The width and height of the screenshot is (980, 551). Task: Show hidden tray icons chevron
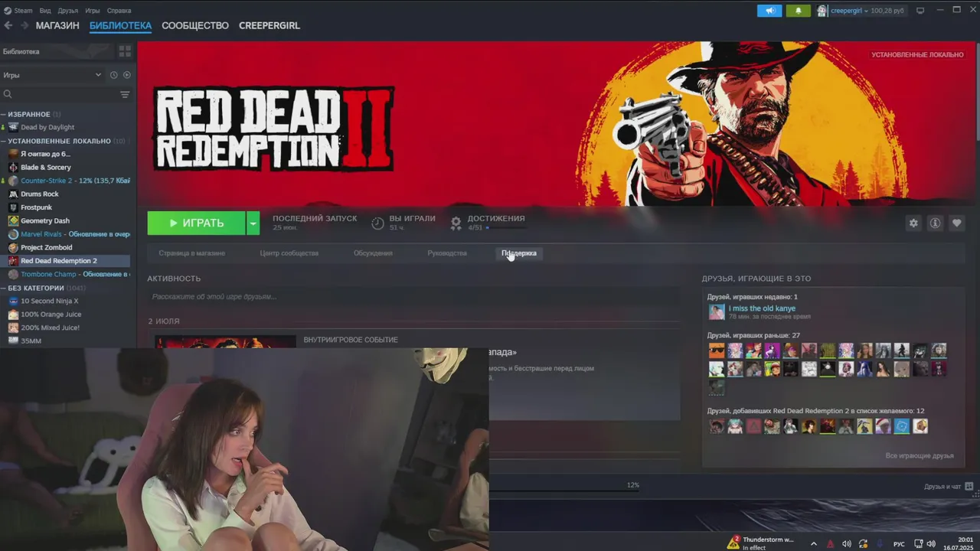[x=813, y=543]
